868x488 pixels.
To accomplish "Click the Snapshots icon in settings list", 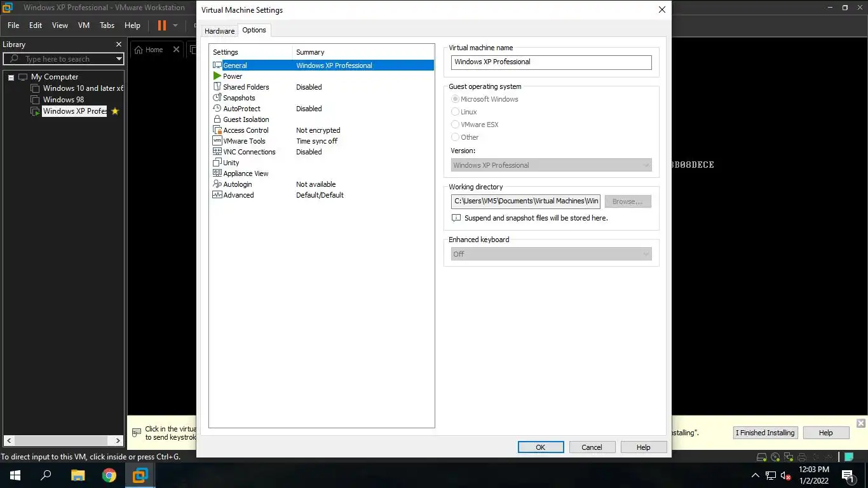I will (217, 98).
